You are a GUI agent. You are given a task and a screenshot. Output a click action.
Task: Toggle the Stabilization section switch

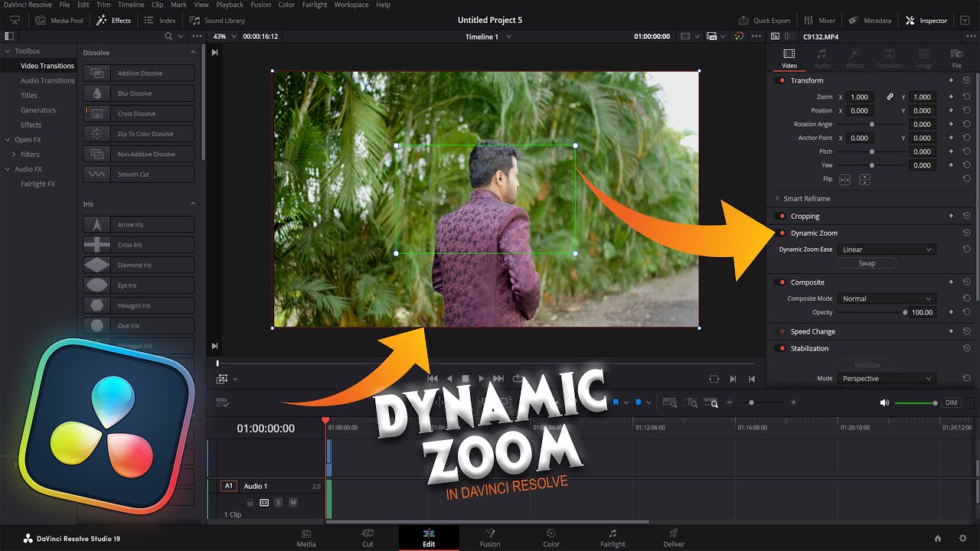point(782,348)
